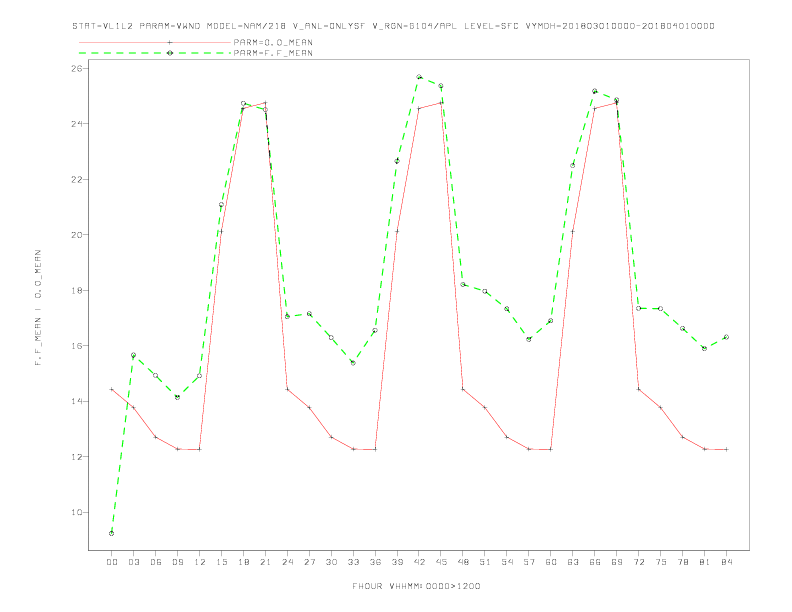
Task: Click x-axis hour label 30
Action: pyautogui.click(x=331, y=562)
